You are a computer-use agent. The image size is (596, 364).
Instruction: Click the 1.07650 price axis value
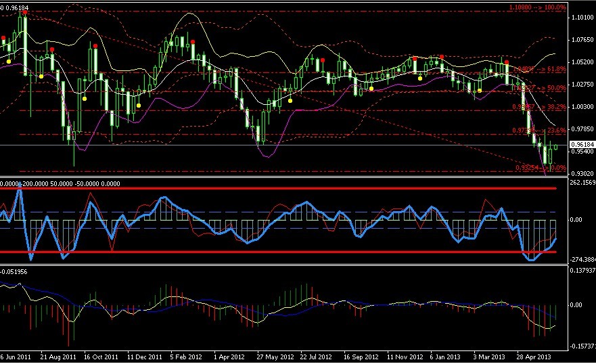[582, 39]
